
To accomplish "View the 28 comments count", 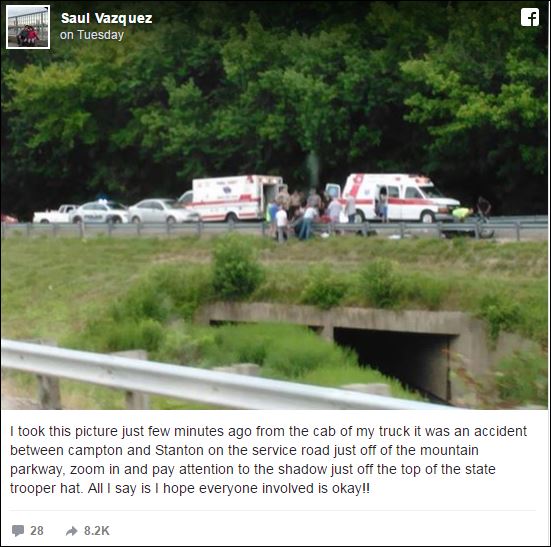I will (37, 530).
